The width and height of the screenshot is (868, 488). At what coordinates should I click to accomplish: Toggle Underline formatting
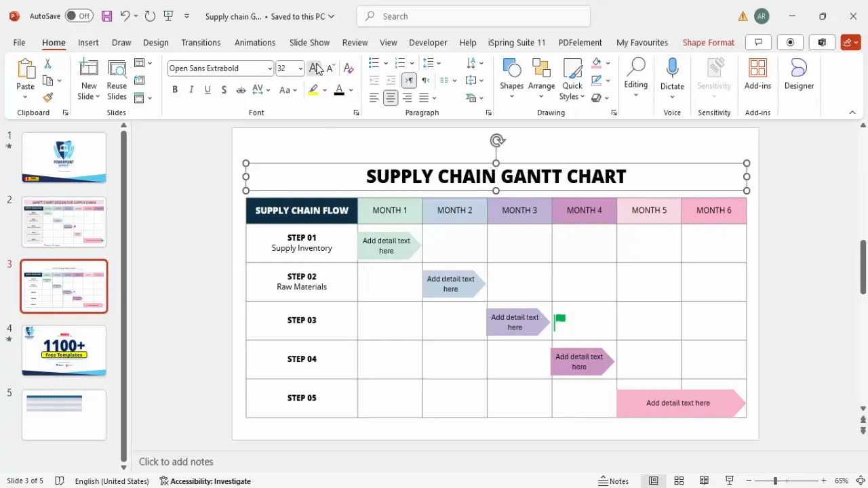[x=208, y=89]
